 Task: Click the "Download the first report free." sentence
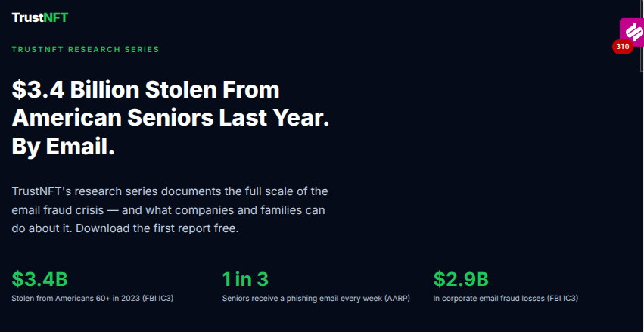[x=157, y=228]
